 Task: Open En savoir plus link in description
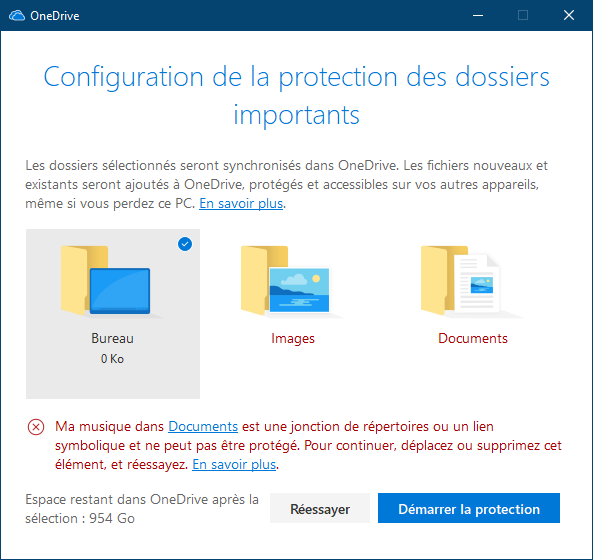[x=241, y=203]
